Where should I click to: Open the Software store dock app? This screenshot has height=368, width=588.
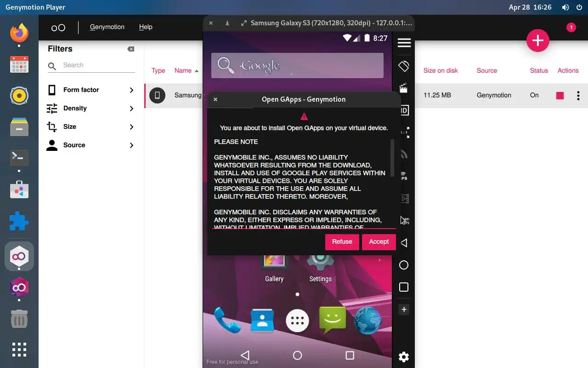coord(19,190)
